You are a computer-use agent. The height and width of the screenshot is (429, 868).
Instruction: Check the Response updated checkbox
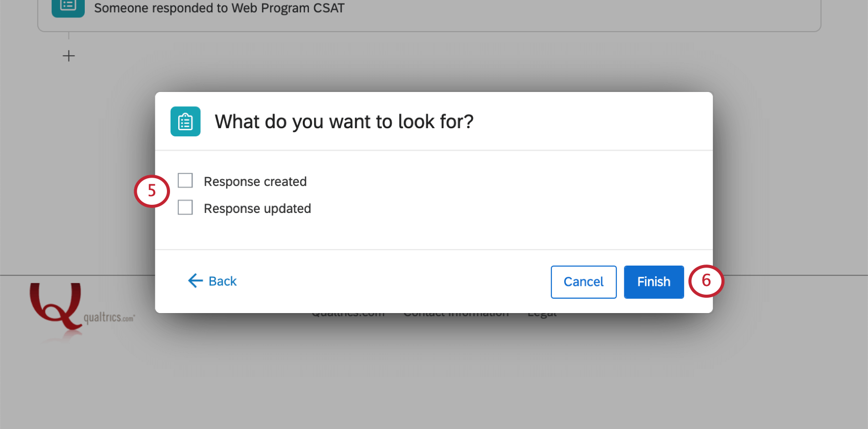click(x=185, y=208)
